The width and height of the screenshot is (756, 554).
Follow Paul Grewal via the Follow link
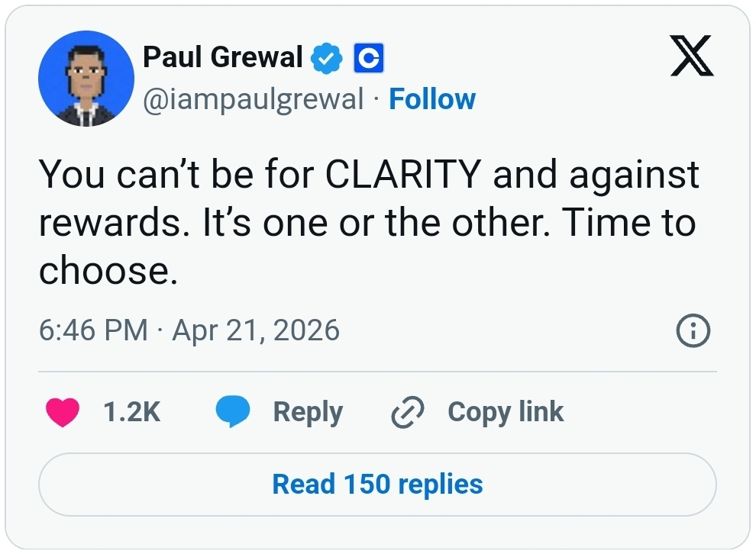point(432,99)
